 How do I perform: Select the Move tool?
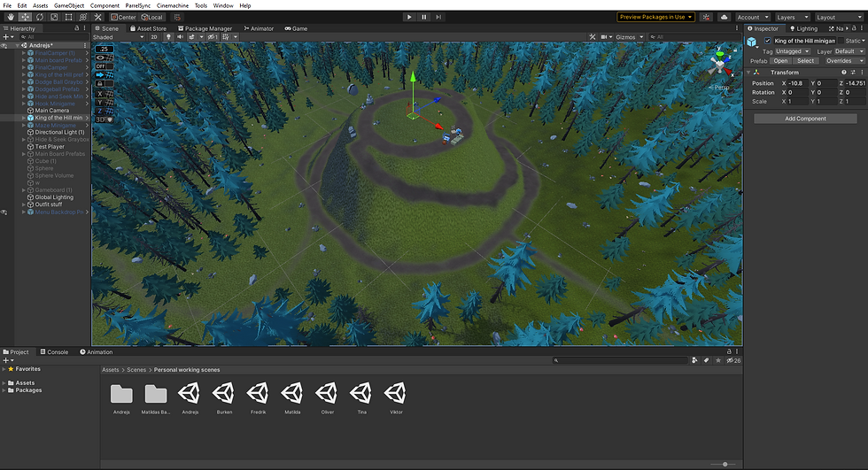[25, 17]
